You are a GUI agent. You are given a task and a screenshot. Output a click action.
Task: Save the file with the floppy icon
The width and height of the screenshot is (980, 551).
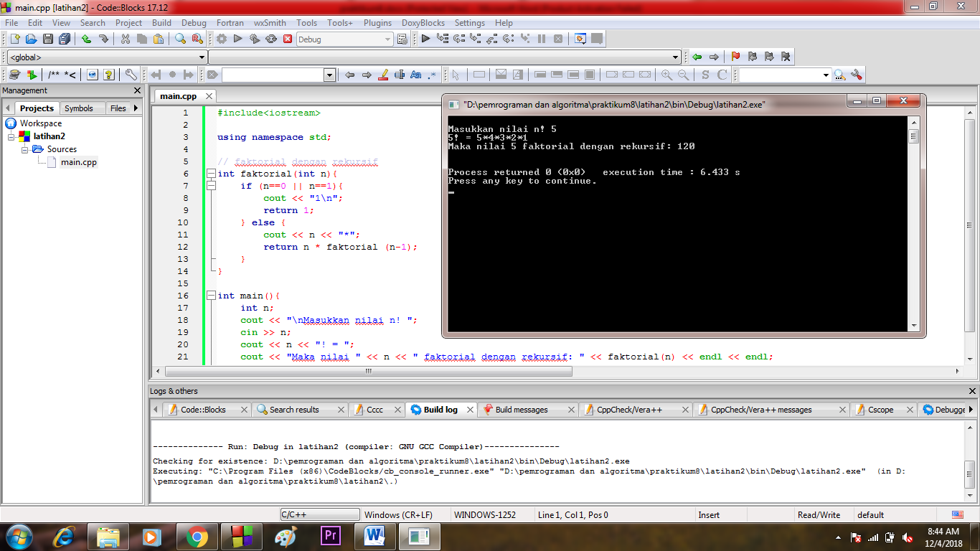click(x=48, y=39)
